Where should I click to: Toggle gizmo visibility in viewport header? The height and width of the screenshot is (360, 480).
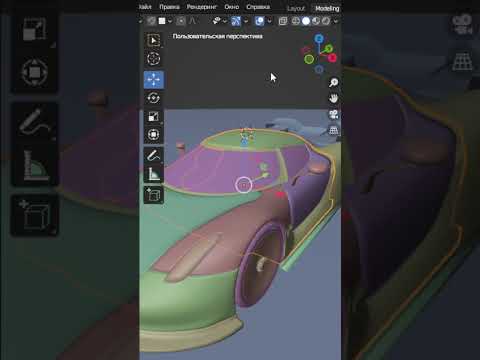[236, 21]
